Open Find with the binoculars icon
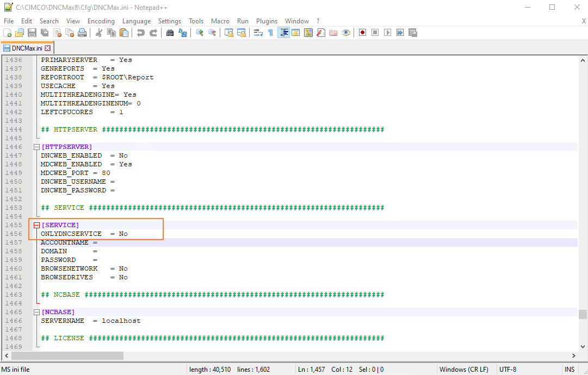Image resolution: width=588 pixels, height=375 pixels. 170,33
